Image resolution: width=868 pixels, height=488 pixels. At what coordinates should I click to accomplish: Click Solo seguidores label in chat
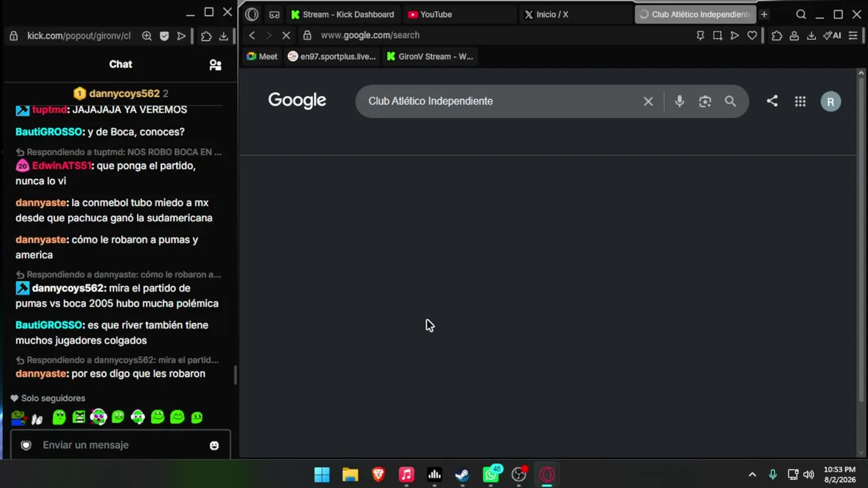coord(53,399)
